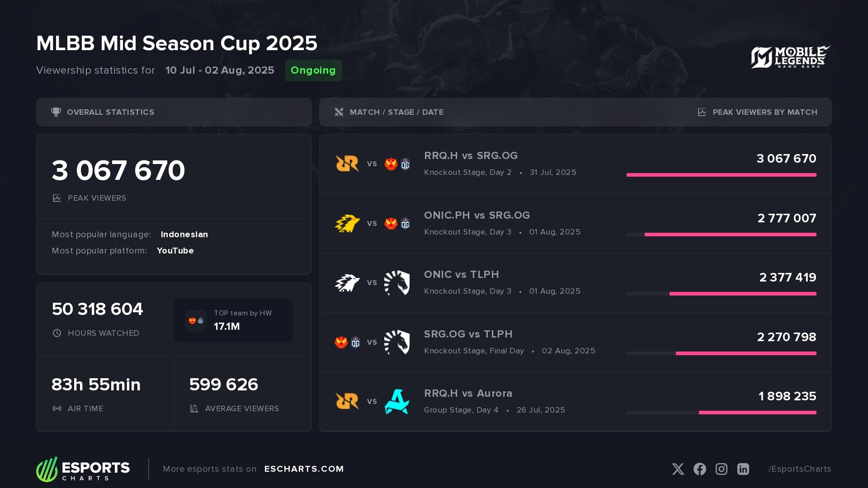Click the green Ongoing status badge
This screenshot has width=868, height=488.
[x=313, y=70]
